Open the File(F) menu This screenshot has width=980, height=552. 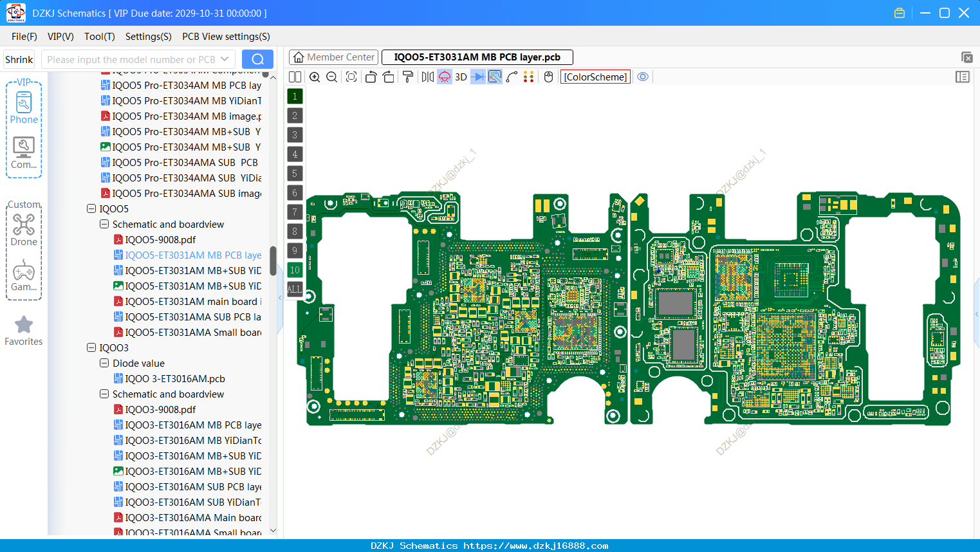24,37
